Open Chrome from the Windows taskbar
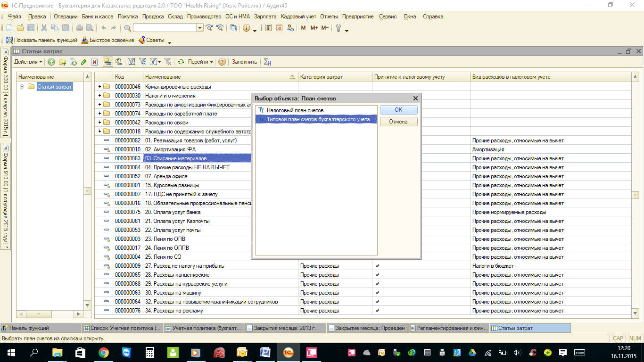Screen dimensions: 644x362 [x=103, y=352]
